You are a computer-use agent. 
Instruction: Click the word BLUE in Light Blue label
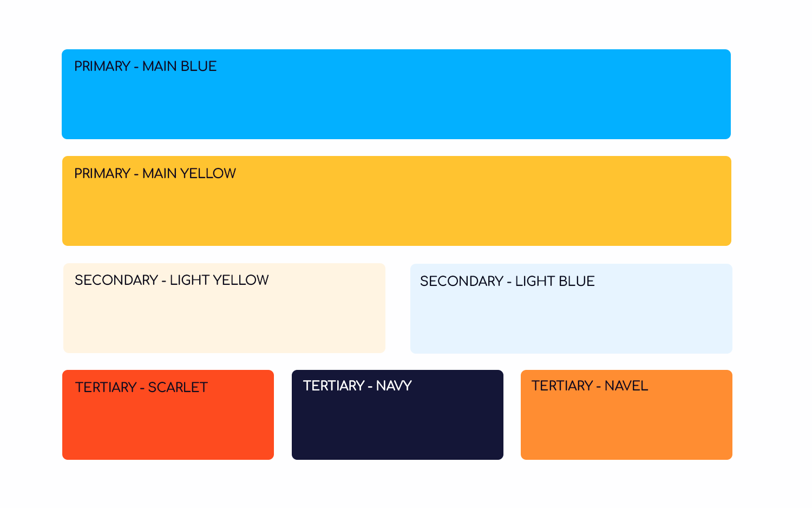point(577,281)
